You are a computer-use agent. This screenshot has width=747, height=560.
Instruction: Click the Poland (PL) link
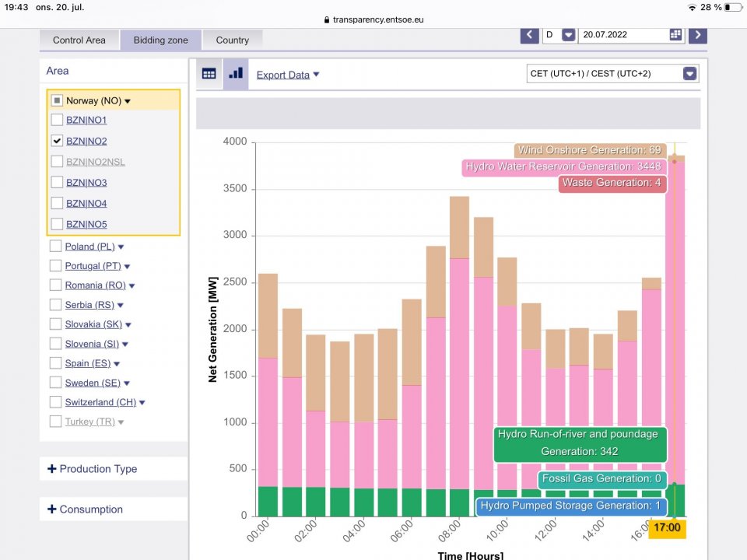click(89, 247)
